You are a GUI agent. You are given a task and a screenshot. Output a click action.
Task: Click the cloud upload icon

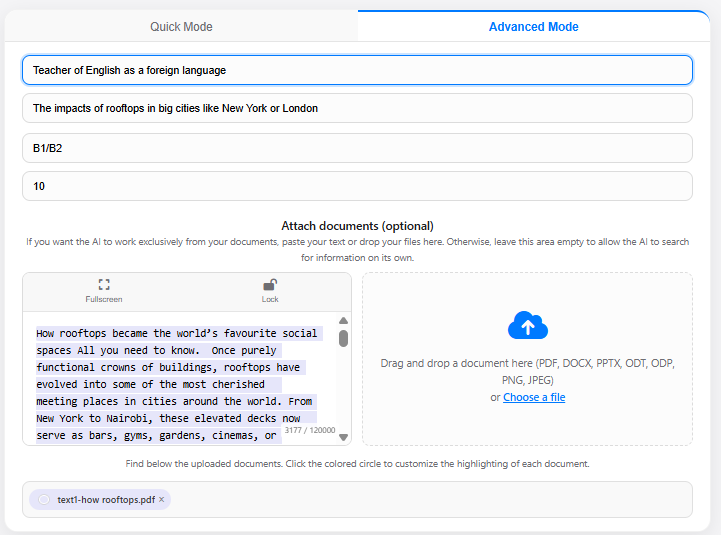(x=528, y=326)
